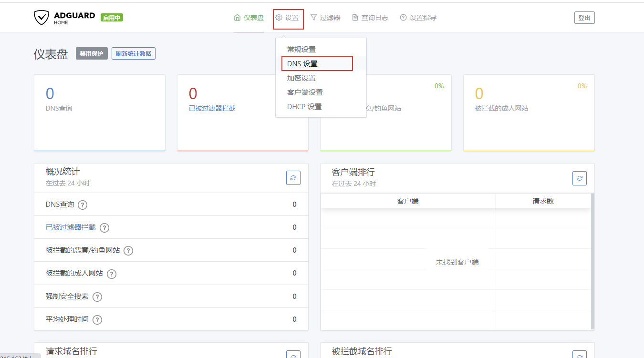
Task: Refresh the 客户端排行 top clients panel
Action: 580,178
